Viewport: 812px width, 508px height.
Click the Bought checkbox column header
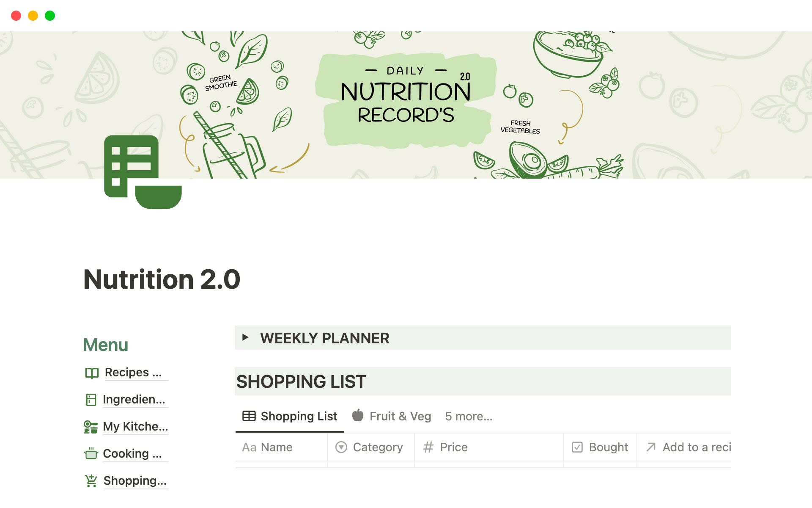coord(600,447)
